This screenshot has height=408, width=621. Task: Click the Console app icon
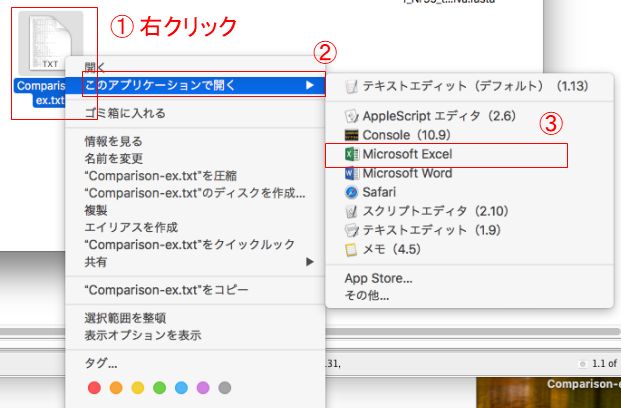pos(351,135)
